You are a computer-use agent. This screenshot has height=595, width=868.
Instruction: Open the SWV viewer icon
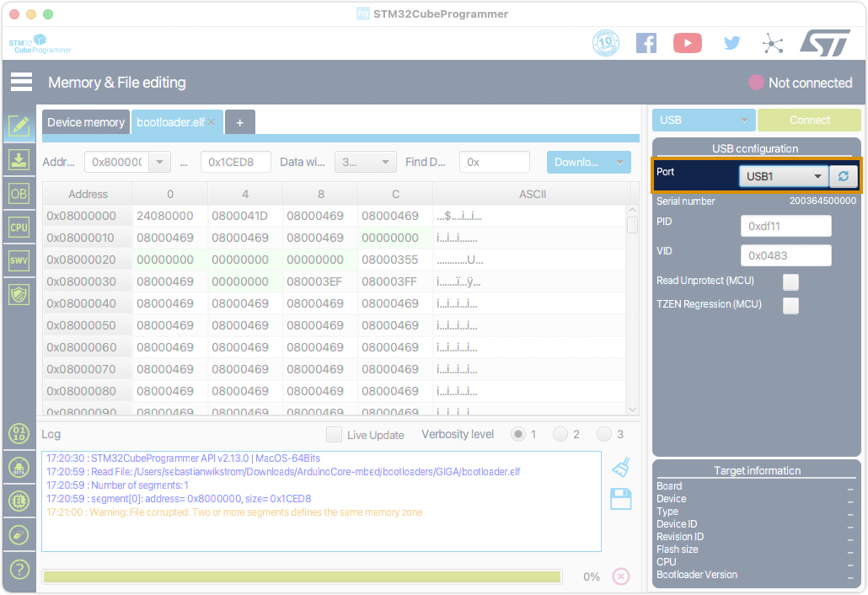point(19,260)
